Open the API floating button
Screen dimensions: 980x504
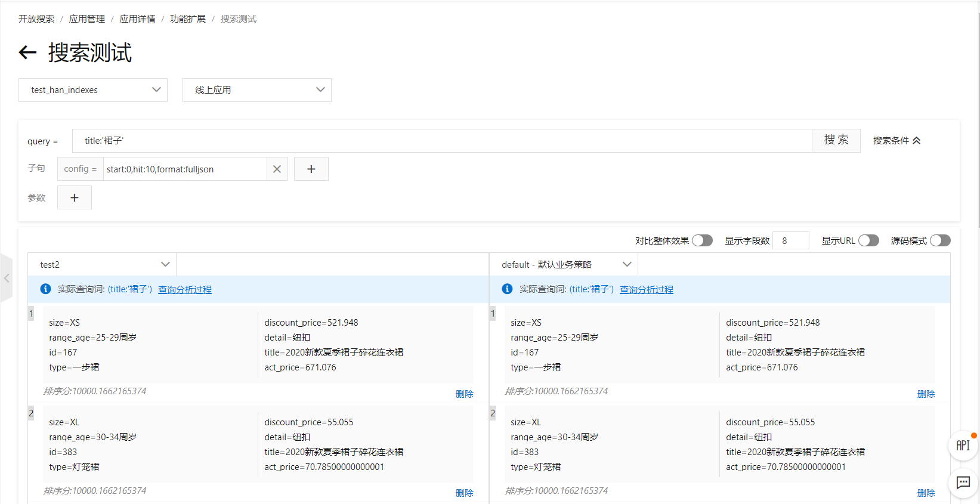coord(963,446)
